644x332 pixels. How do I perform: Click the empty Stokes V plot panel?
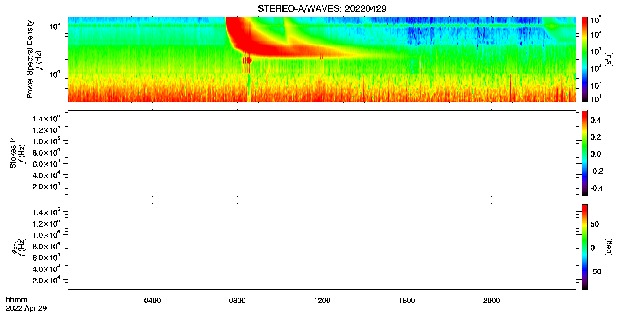coord(322,153)
